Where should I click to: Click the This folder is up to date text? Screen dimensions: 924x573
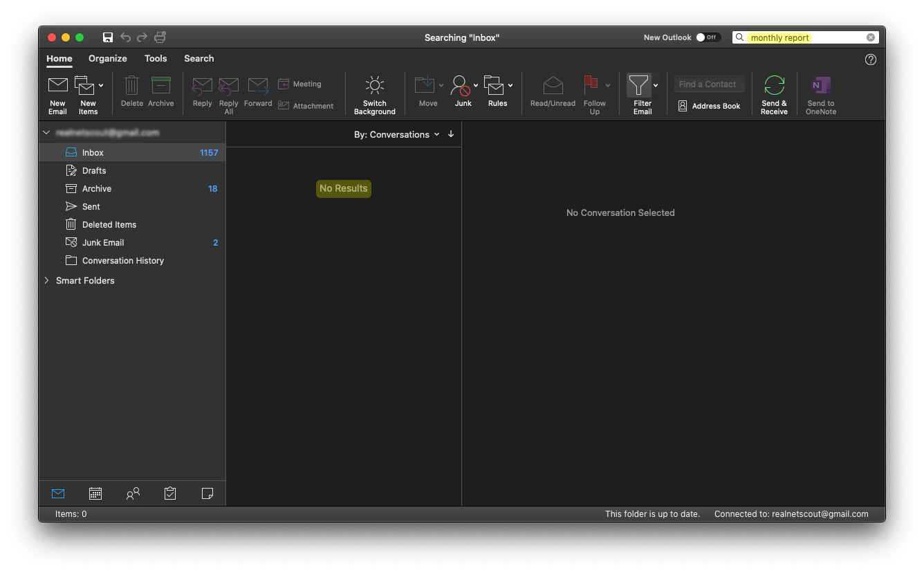click(x=652, y=514)
